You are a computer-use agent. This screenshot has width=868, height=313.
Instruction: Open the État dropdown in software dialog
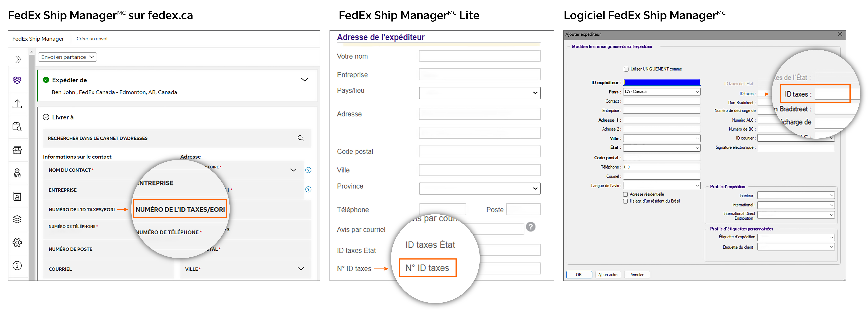click(x=662, y=148)
